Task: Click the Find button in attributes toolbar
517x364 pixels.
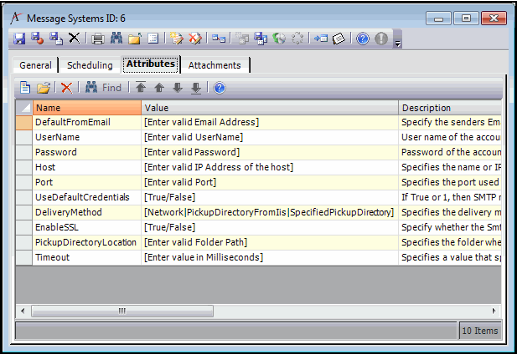Action: [104, 88]
